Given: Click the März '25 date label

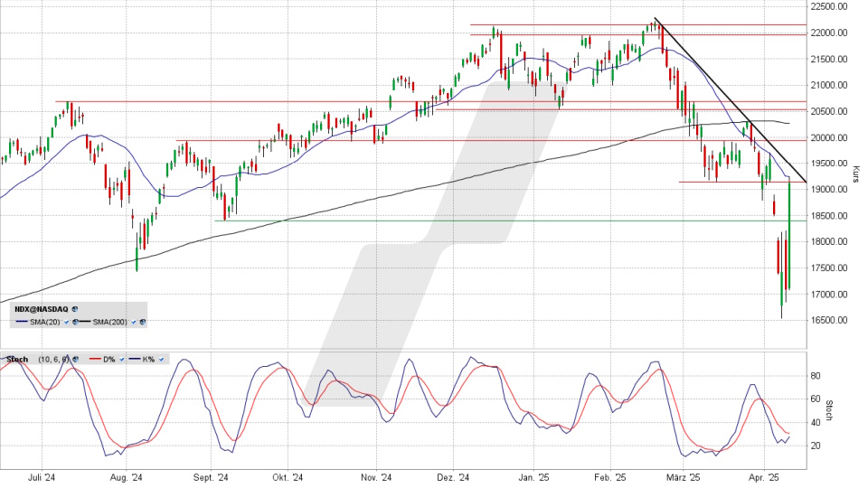Looking at the screenshot, I should pos(684,477).
